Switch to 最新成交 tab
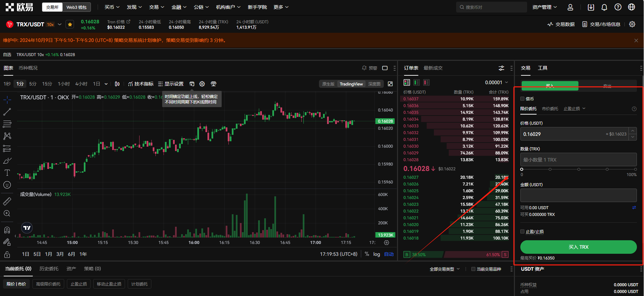The height and width of the screenshot is (296, 644). [x=433, y=68]
